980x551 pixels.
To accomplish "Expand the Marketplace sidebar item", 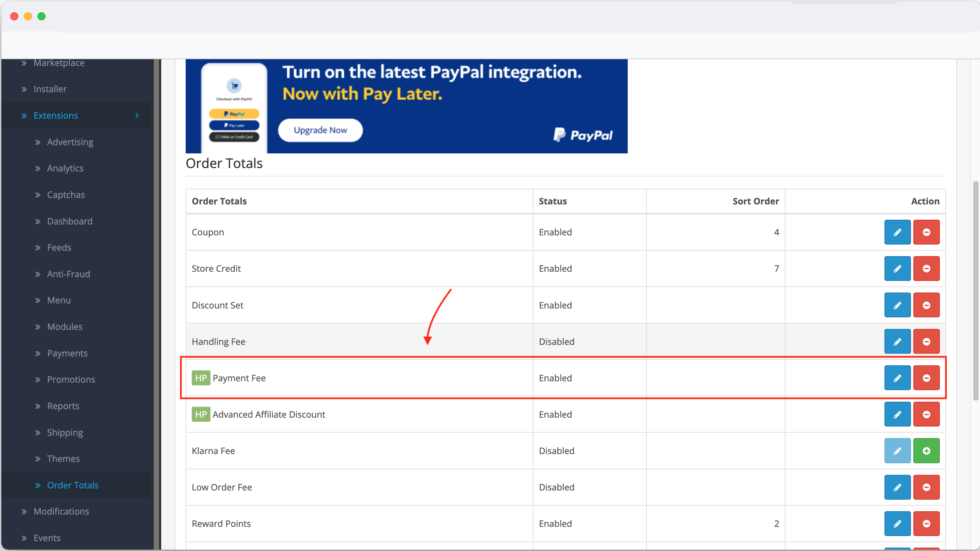I will (58, 63).
